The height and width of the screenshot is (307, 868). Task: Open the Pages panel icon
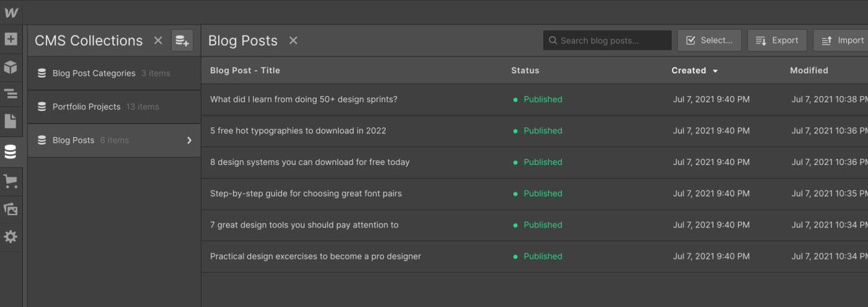[x=11, y=121]
